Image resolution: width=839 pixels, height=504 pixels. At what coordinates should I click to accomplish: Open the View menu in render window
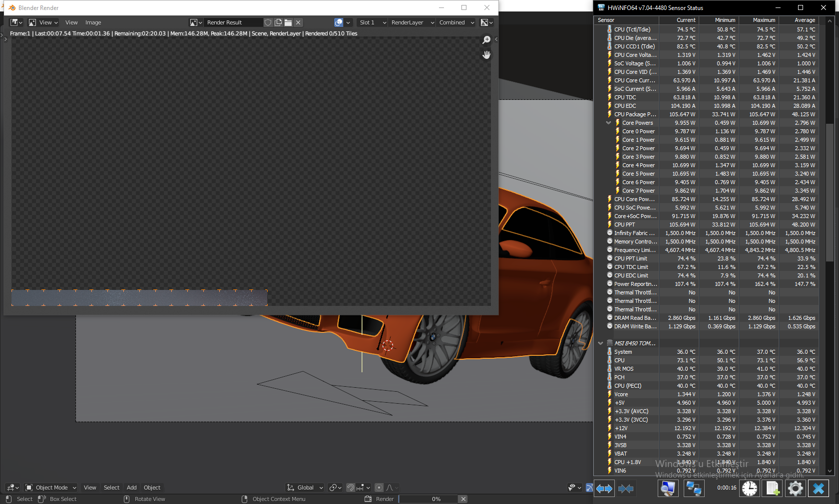point(71,22)
